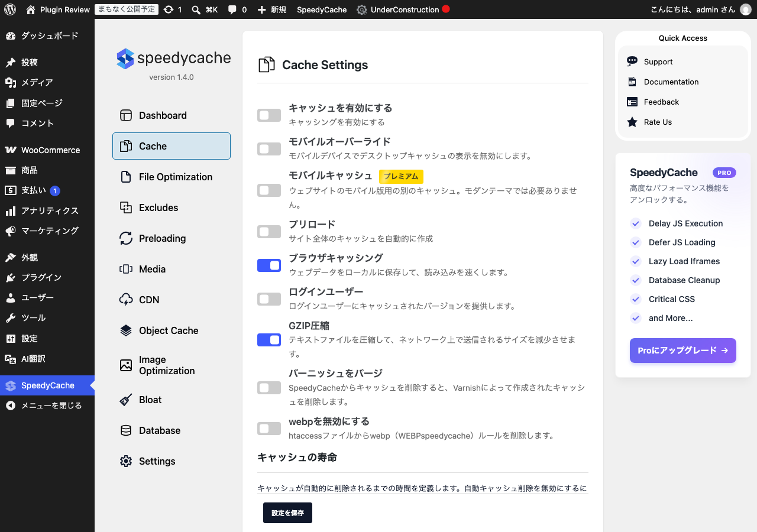Open the WooCommerce menu
Image resolution: width=757 pixels, height=532 pixels.
[x=47, y=150]
